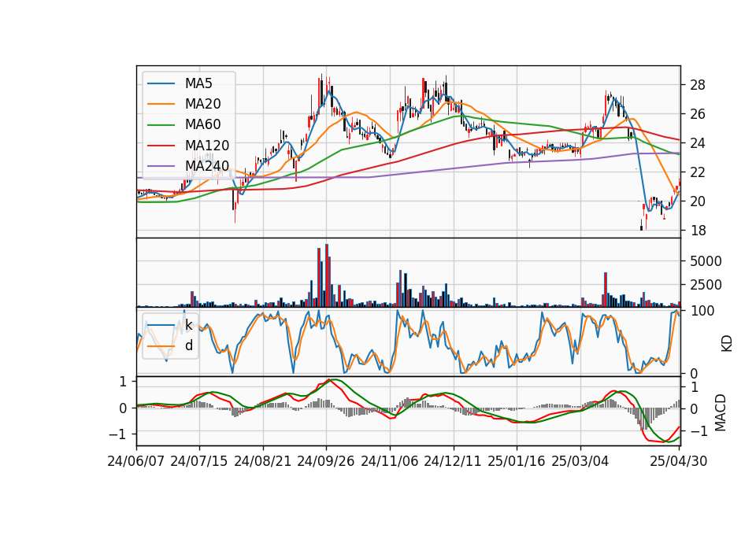The width and height of the screenshot is (756, 543).
Task: Click the left MACD axis value 1
Action: tap(123, 382)
